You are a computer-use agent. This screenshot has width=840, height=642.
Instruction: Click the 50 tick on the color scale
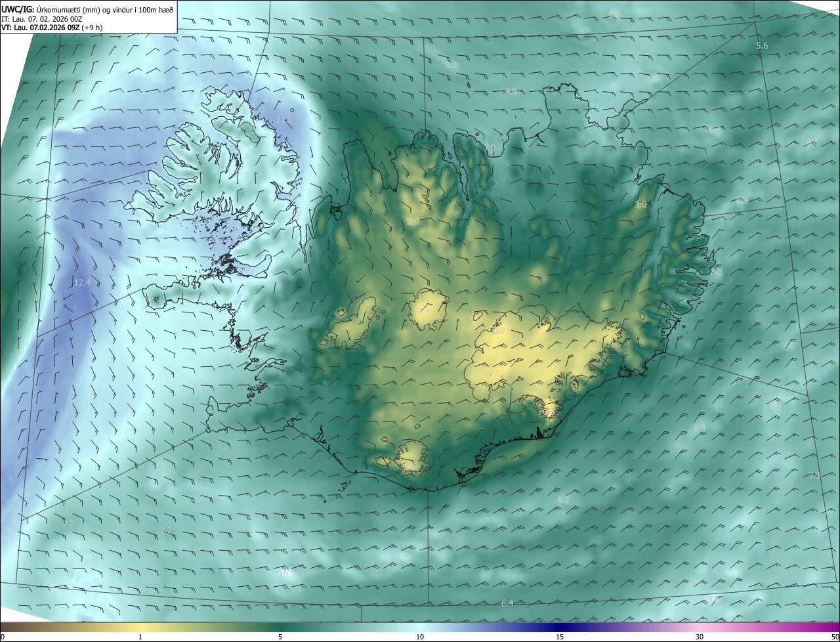tap(835, 637)
